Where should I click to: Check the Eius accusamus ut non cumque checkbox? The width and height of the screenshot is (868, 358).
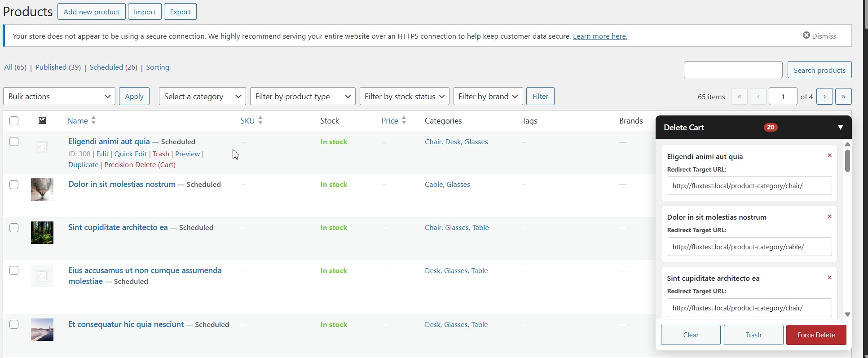pyautogui.click(x=14, y=270)
